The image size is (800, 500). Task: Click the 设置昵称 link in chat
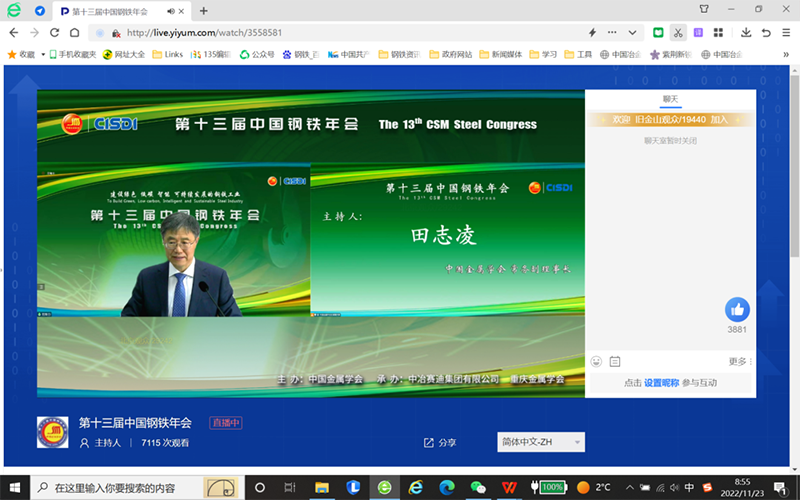click(661, 383)
